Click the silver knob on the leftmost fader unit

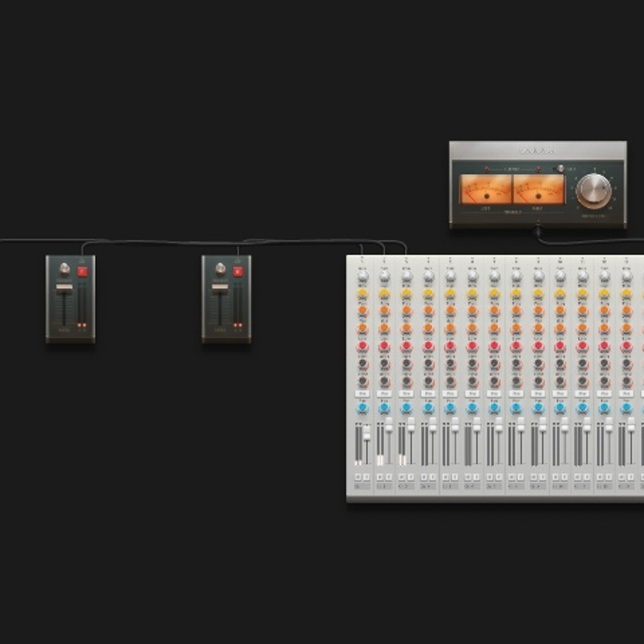coord(65,269)
